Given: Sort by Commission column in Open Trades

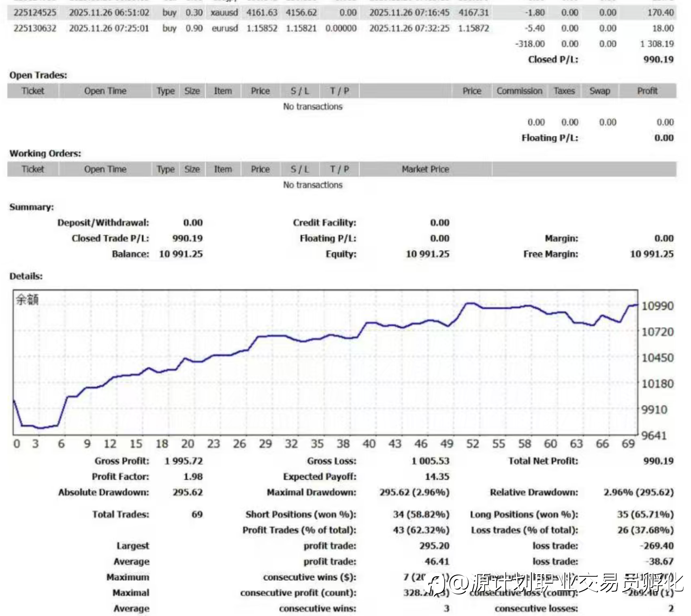Looking at the screenshot, I should (x=519, y=91).
